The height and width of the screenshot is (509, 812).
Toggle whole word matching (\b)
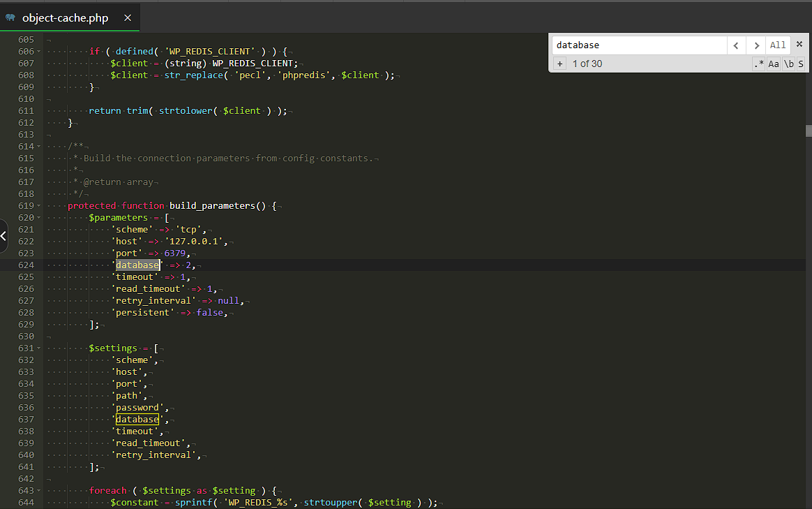788,64
